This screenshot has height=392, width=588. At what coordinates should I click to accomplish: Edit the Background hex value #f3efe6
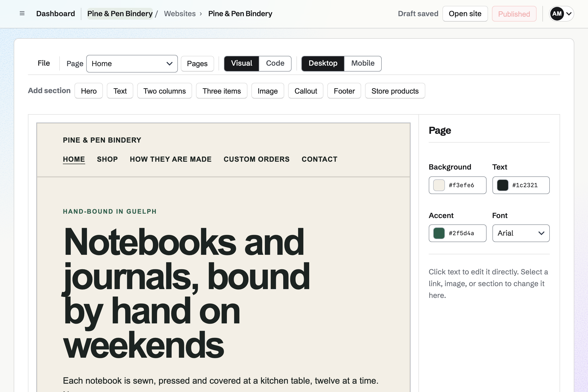click(462, 185)
